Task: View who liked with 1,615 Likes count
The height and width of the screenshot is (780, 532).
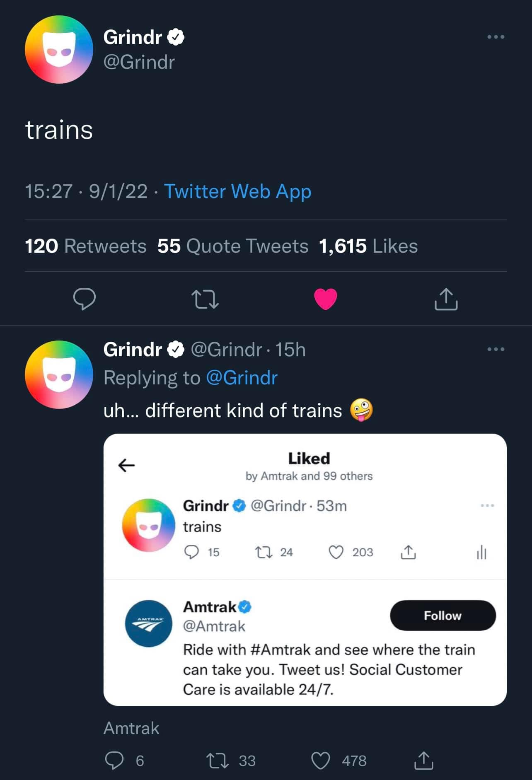Action: (368, 246)
